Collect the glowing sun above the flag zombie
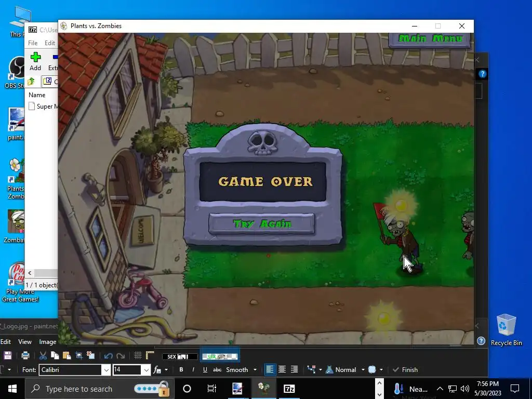Viewport: 532px width, 399px height. (401, 205)
